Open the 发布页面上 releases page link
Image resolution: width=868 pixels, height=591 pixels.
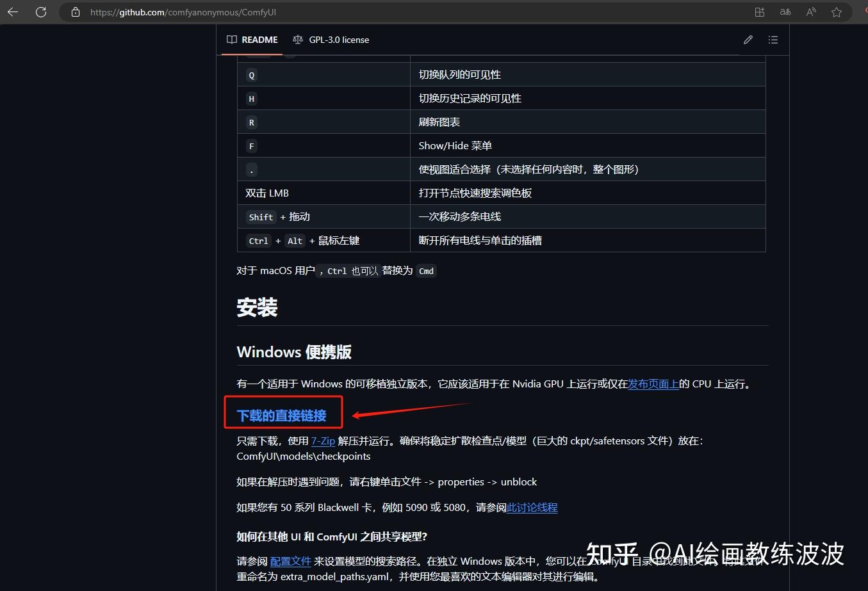(x=653, y=384)
